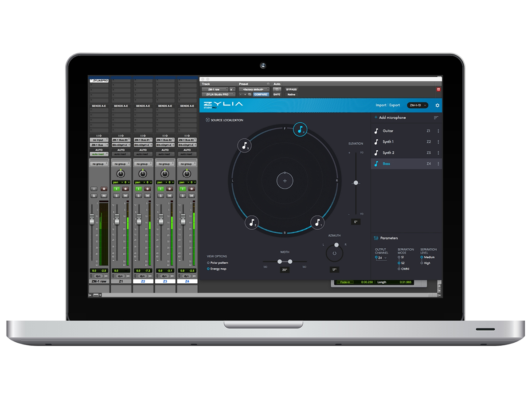Viewport: 532px width, 399px height.
Task: Adjust the Elevation slider handle
Action: pos(356,183)
